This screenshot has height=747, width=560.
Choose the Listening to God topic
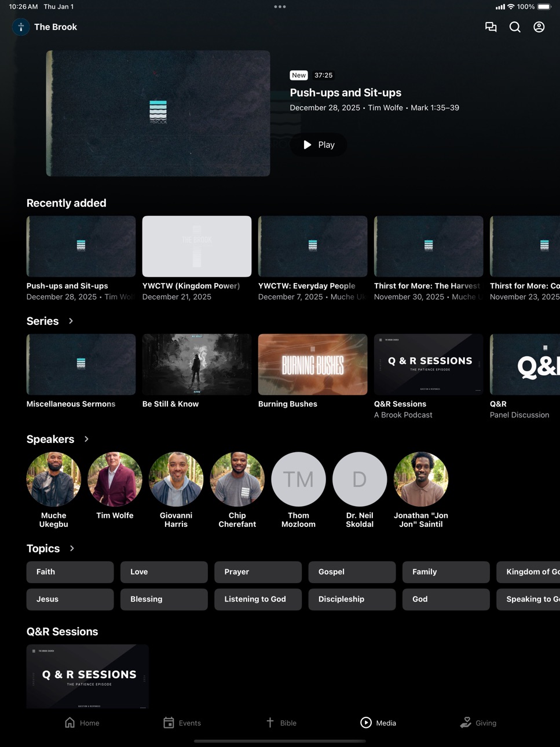[x=258, y=599]
